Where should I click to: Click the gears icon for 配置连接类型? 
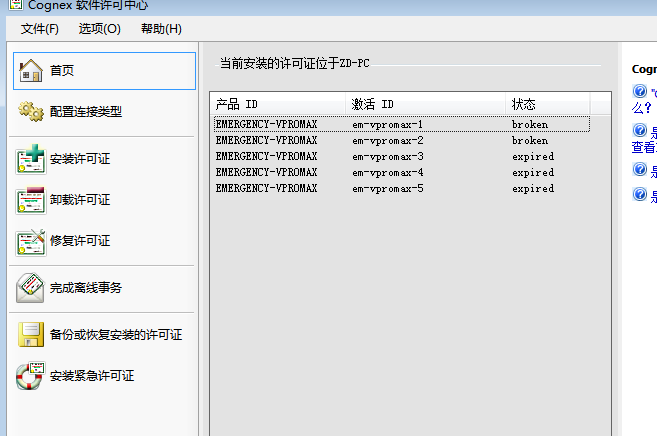tap(31, 111)
